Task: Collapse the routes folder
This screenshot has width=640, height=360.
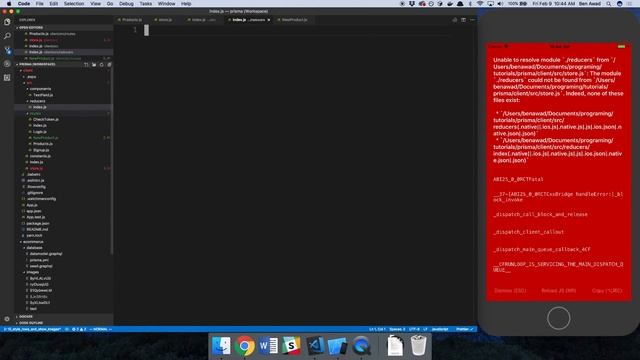Action: (x=35, y=113)
